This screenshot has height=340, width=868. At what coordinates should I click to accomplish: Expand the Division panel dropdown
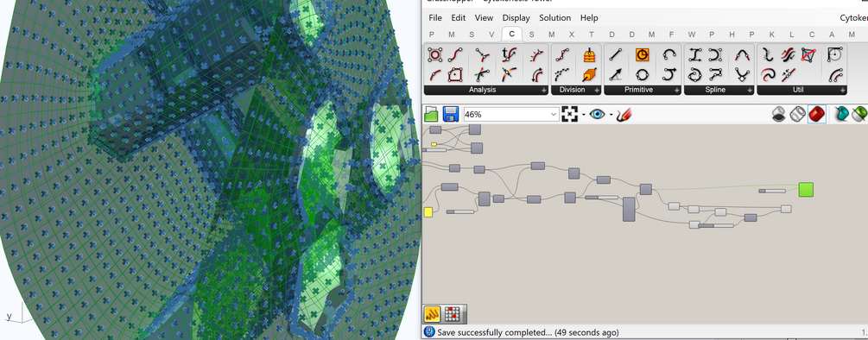tap(596, 90)
